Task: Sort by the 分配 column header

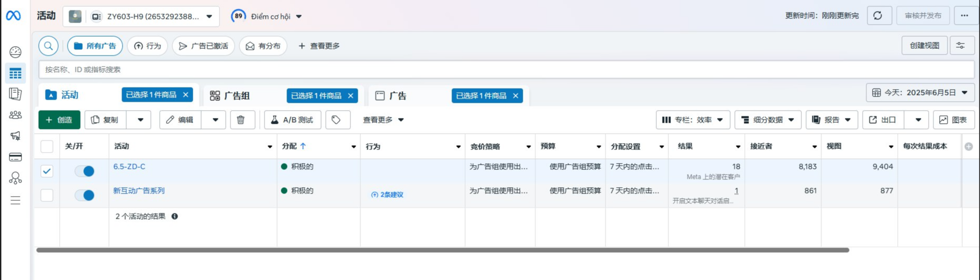Action: click(294, 146)
